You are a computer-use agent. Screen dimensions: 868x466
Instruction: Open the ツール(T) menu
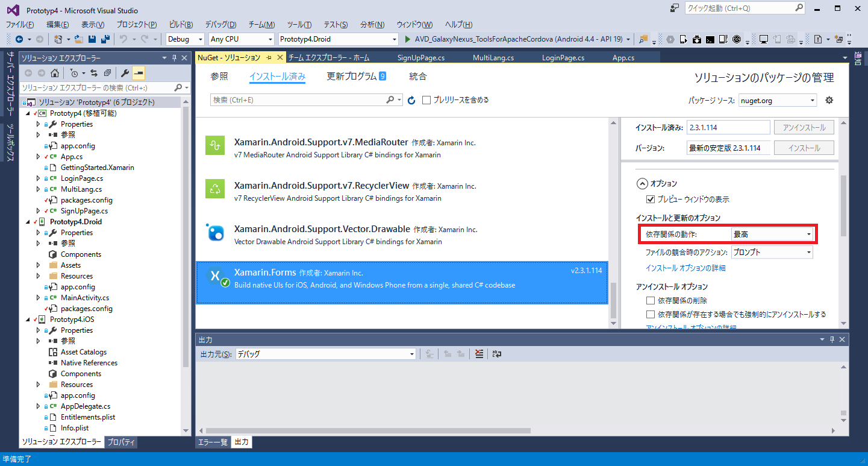[x=299, y=25]
